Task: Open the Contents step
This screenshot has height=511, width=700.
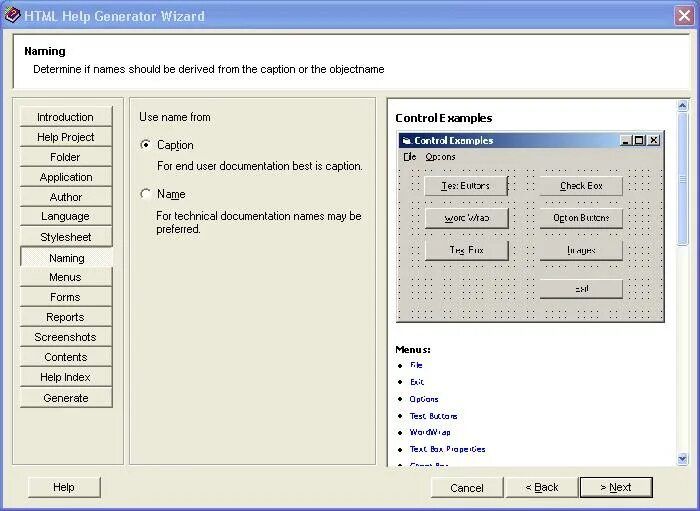Action: pyautogui.click(x=66, y=357)
